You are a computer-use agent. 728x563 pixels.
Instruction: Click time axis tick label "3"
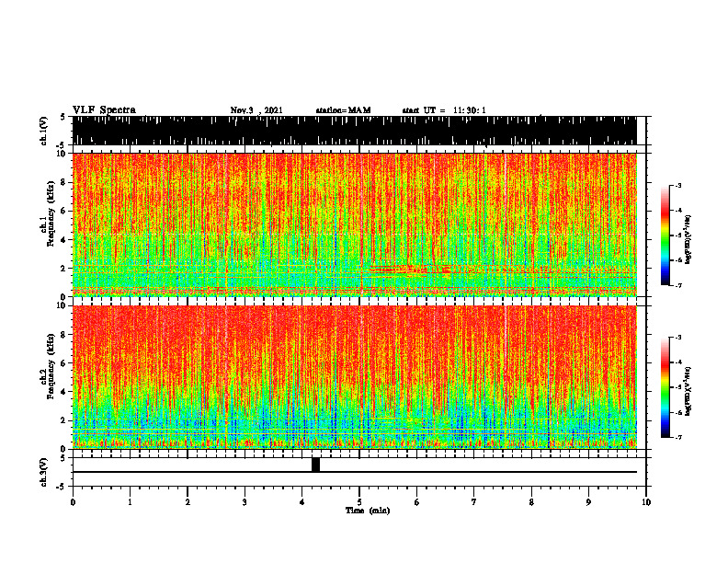245,502
